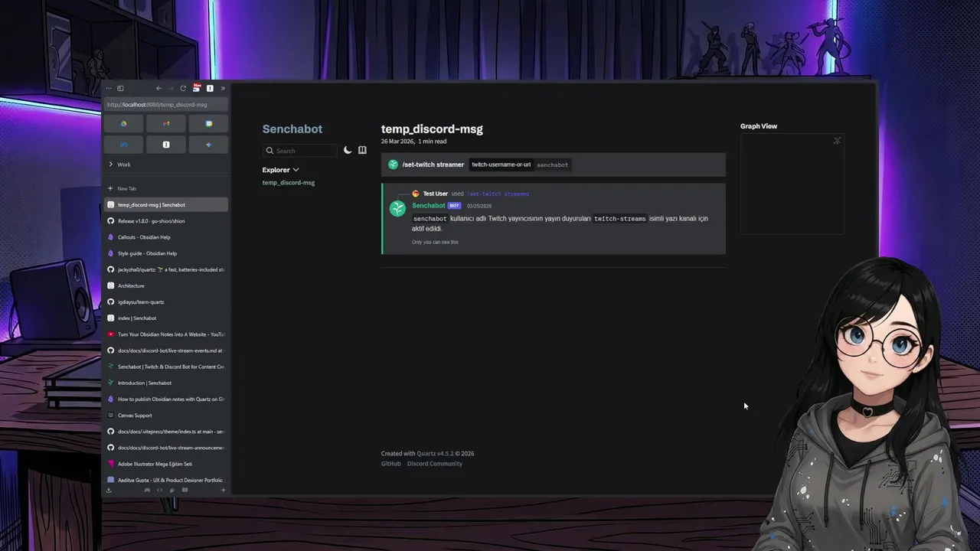
Task: Open a New Tab in sidebar
Action: [x=166, y=188]
